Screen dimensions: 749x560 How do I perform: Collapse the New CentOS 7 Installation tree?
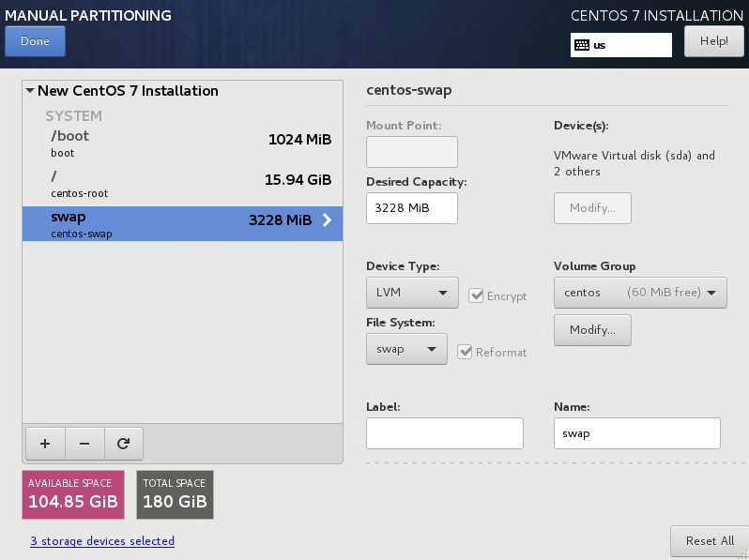pos(30,91)
